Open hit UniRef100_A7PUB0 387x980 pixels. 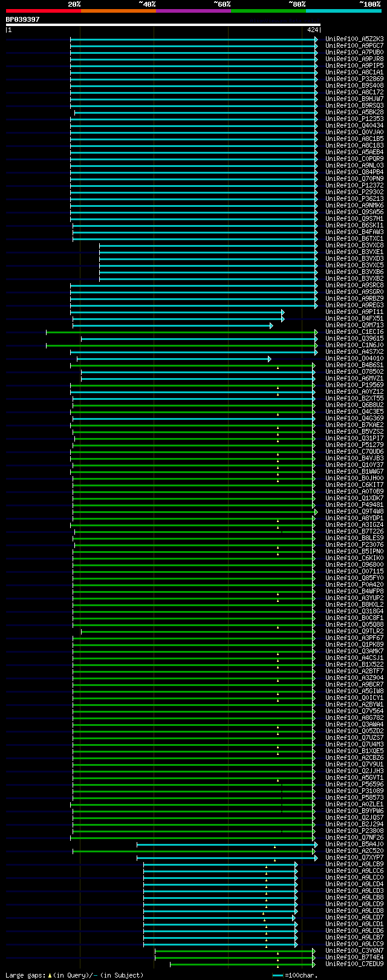tap(354, 53)
